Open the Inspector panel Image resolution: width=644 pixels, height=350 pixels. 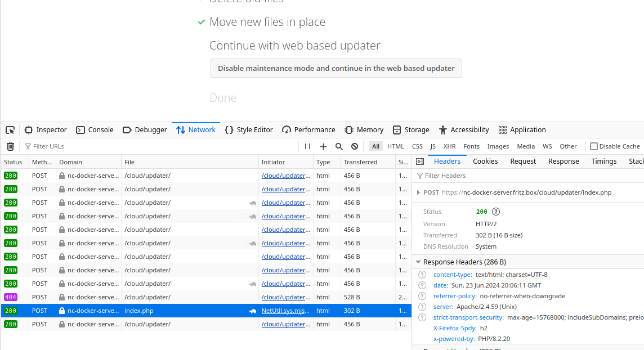click(46, 130)
